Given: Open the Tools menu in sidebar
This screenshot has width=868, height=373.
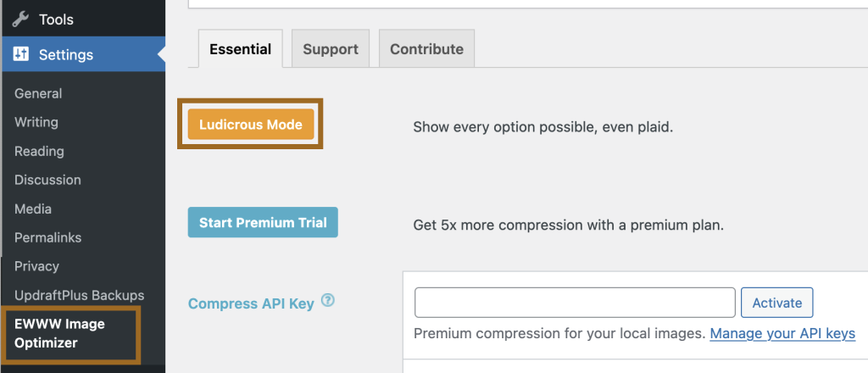Looking at the screenshot, I should coord(56,19).
